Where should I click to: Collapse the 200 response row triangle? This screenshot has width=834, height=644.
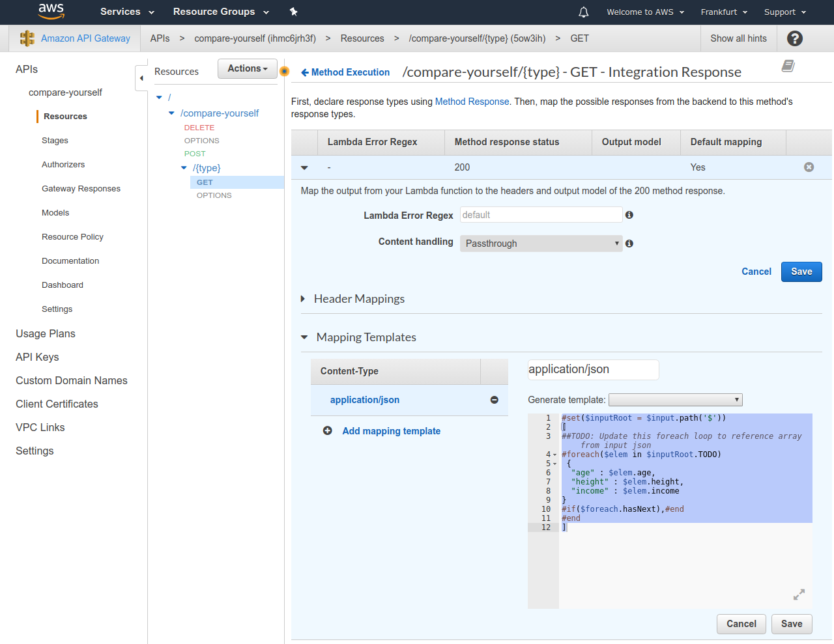304,168
